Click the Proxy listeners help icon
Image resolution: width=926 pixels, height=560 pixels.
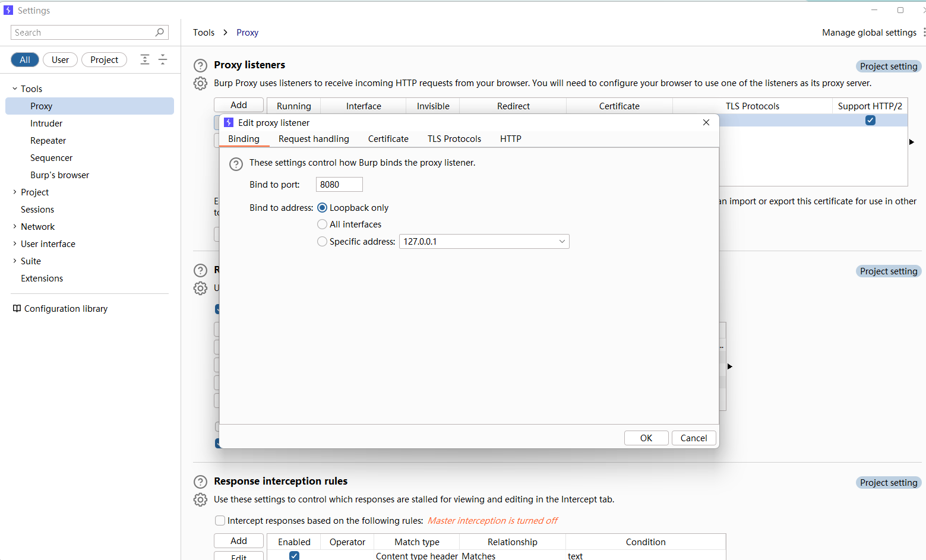click(x=201, y=66)
